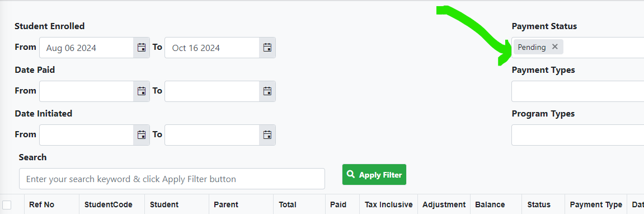This screenshot has width=644, height=214.
Task: Select the Date Paid From text field
Action: (x=86, y=91)
